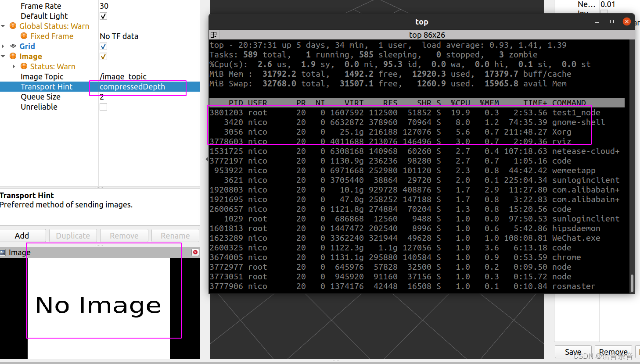This screenshot has height=364, width=640.
Task: Click the top 86x26 terminal tab title
Action: click(427, 35)
